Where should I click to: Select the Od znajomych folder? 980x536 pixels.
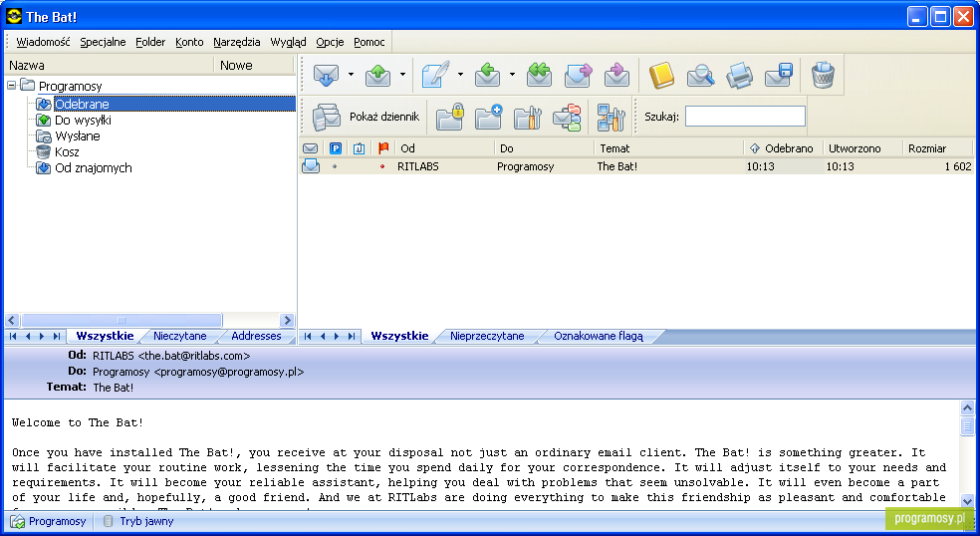point(94,167)
